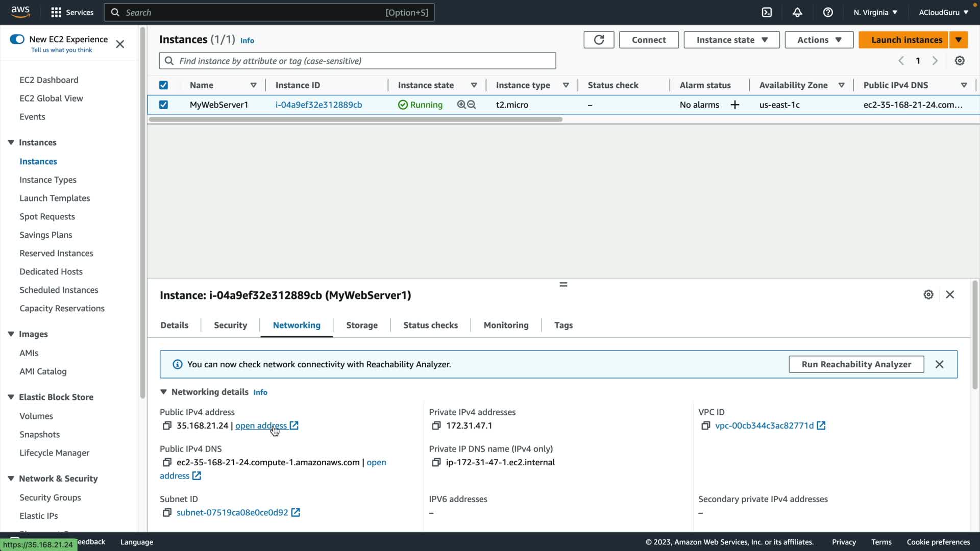Viewport: 980px width, 551px height.
Task: Click the refresh instances button
Action: (x=599, y=40)
